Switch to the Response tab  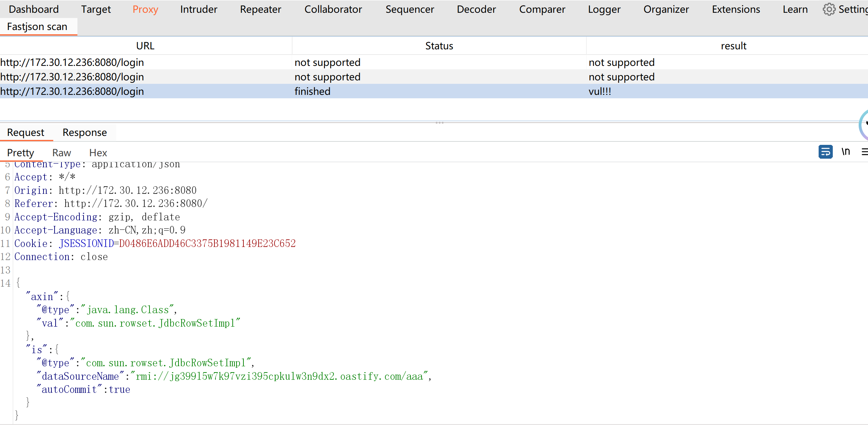click(x=85, y=132)
